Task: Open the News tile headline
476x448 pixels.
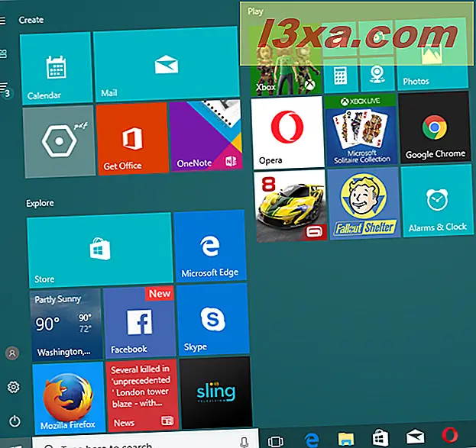Action: (142, 395)
